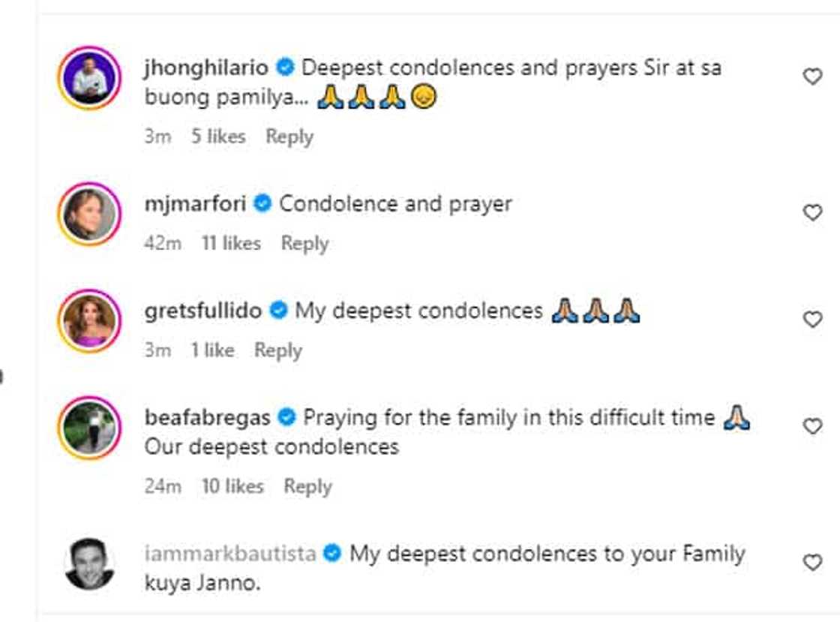Visit the beafabregas username link
This screenshot has width=840, height=622.
[207, 417]
